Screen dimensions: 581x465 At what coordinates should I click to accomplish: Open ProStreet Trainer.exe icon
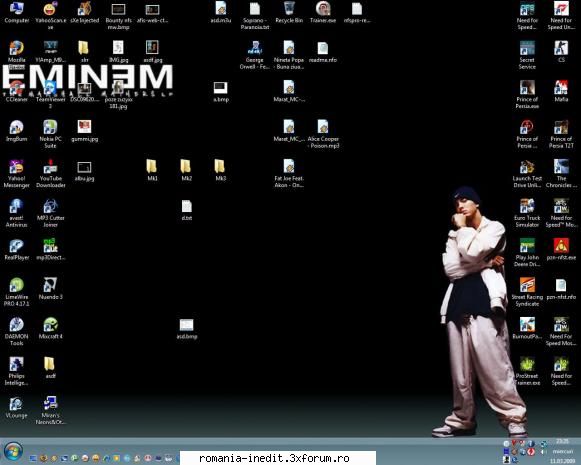pos(527,371)
